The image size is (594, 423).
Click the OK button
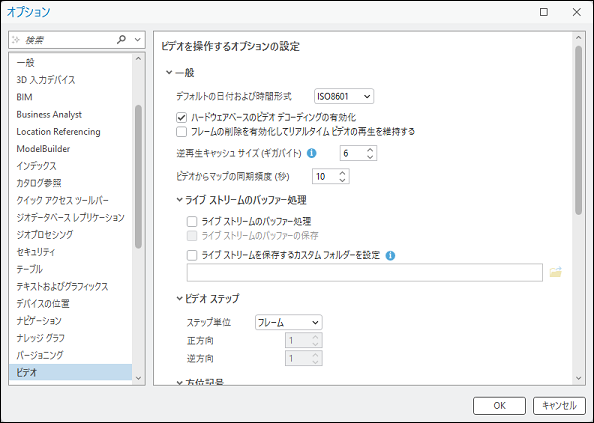coord(499,406)
